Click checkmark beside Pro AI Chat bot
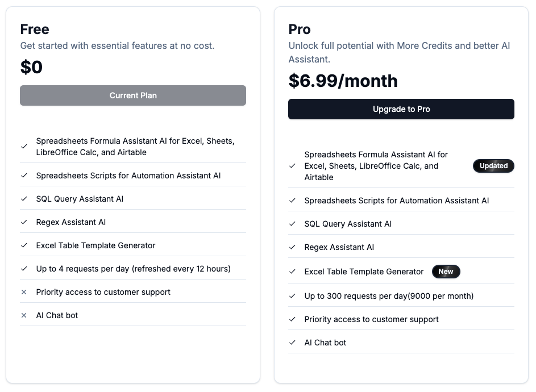 [x=292, y=343]
